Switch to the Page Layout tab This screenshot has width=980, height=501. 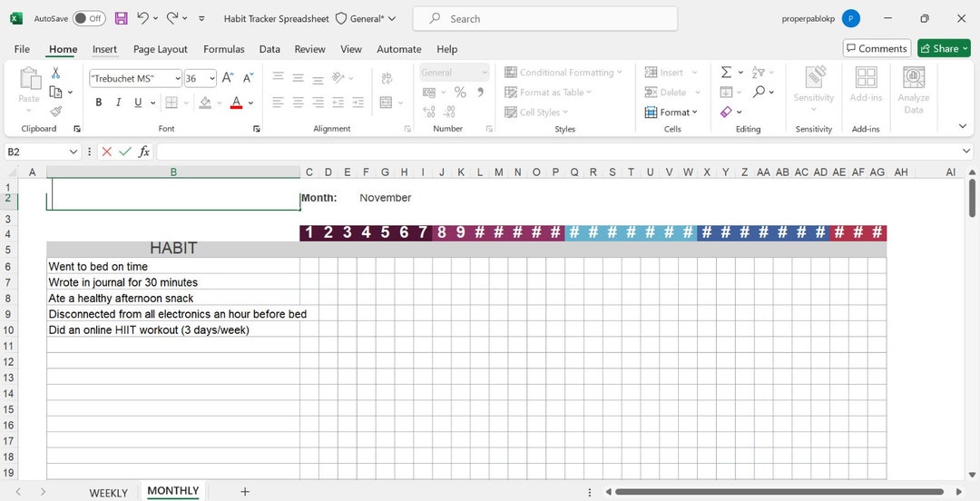[160, 49]
